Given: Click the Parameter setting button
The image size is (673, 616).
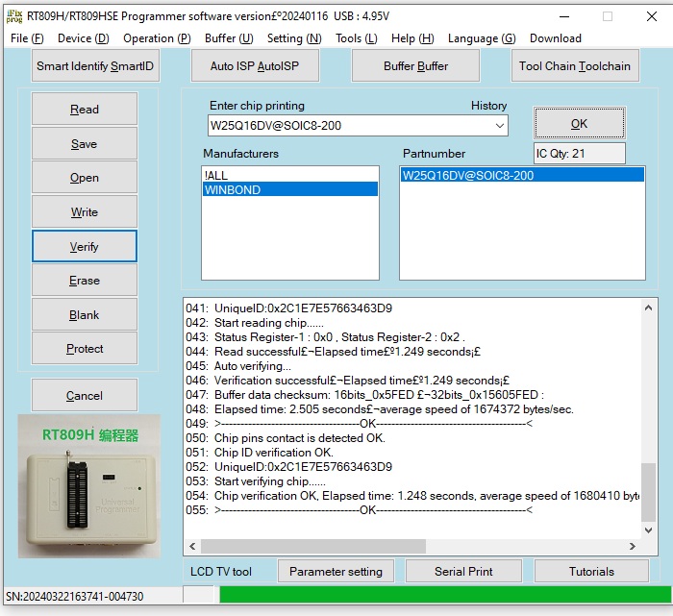Looking at the screenshot, I should (336, 572).
